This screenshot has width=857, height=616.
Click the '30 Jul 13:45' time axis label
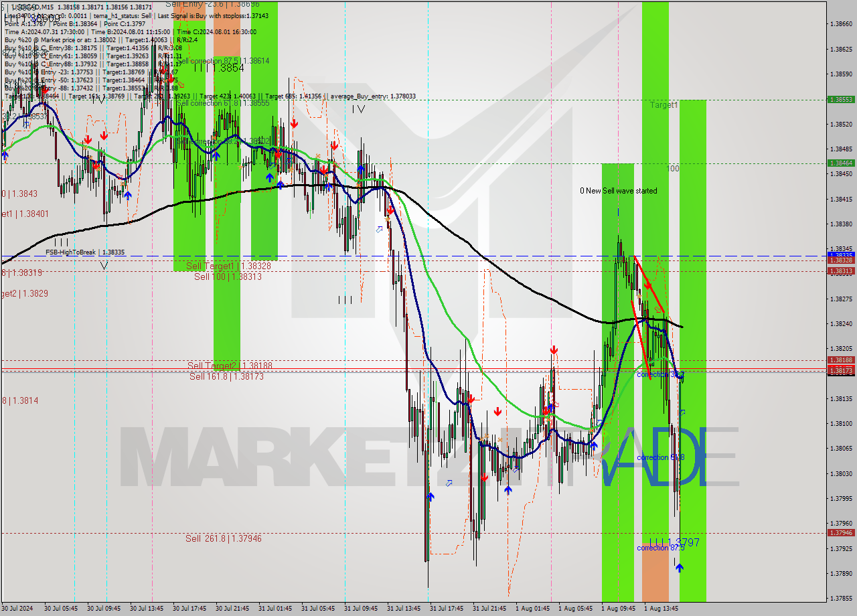pyautogui.click(x=147, y=609)
